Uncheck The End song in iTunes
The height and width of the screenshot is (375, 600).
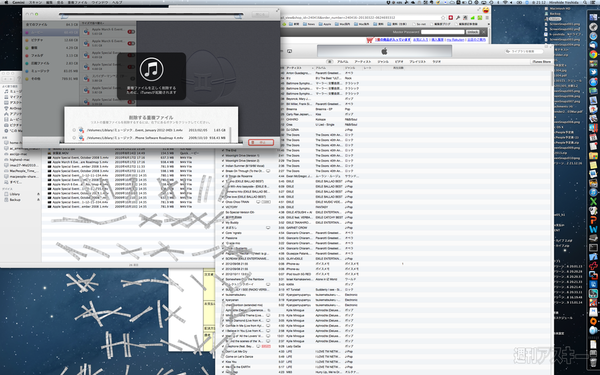[223, 150]
